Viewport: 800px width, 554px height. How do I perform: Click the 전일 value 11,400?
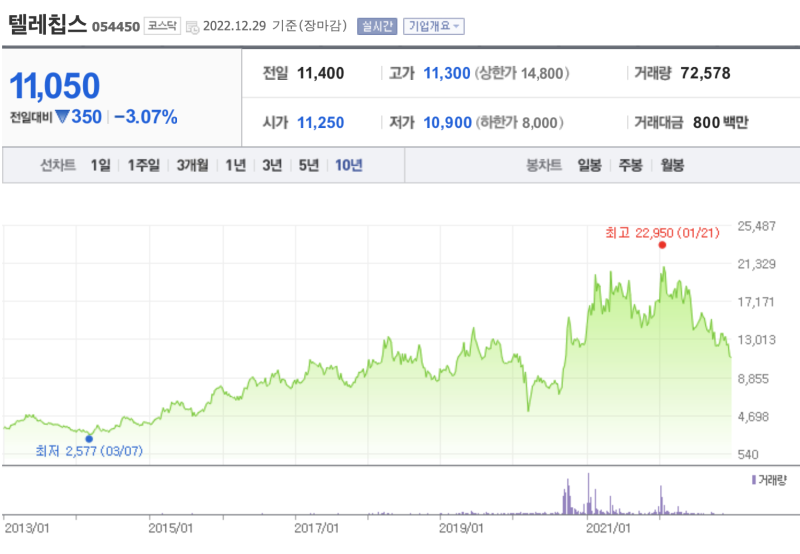320,73
